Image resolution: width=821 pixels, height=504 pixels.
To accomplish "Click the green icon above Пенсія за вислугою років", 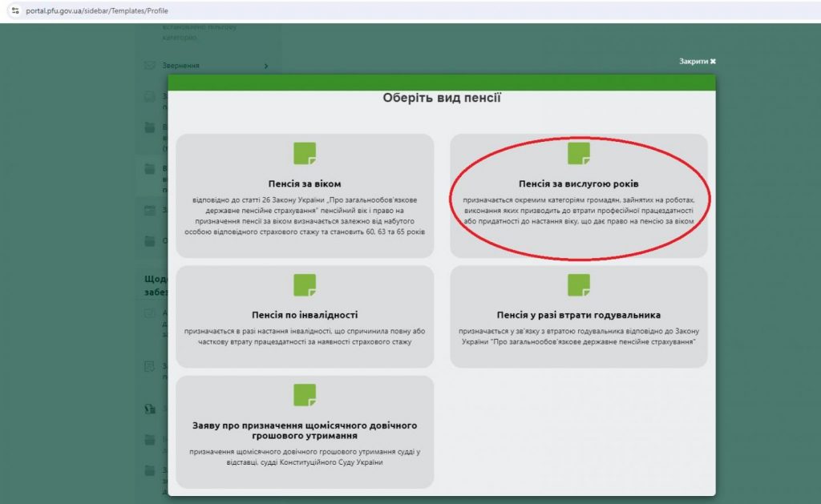I will (578, 153).
